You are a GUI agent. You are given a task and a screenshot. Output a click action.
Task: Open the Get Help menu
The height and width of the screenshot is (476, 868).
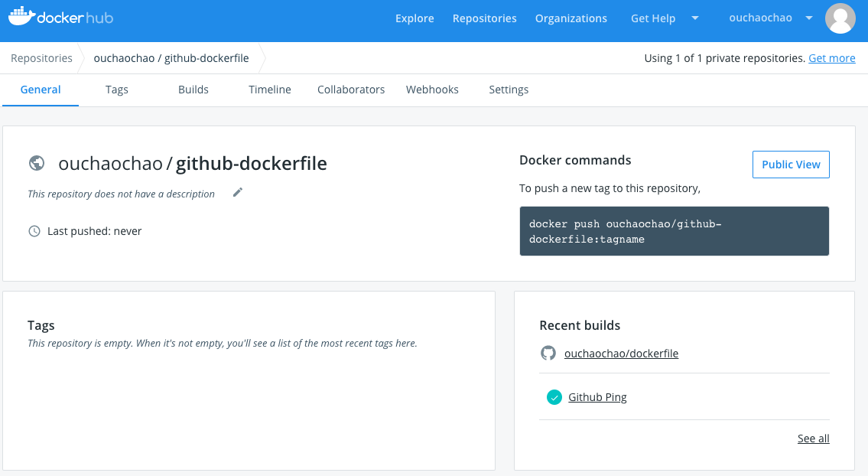tap(653, 18)
